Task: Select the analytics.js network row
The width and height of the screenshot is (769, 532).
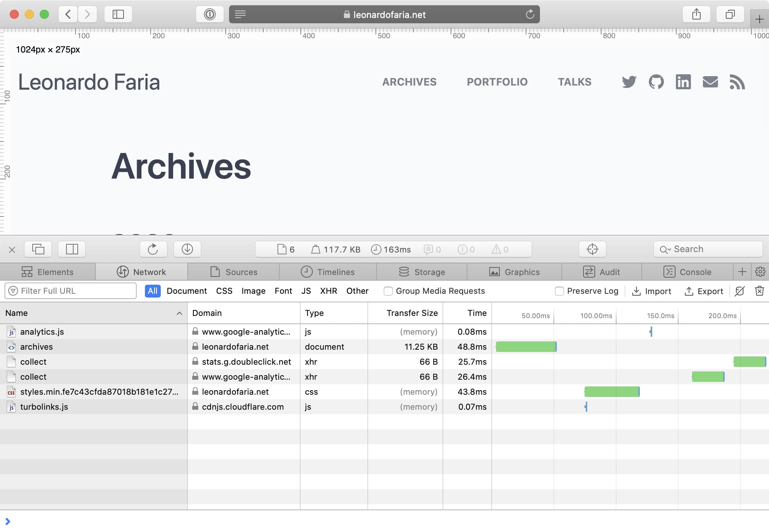Action: (384, 332)
